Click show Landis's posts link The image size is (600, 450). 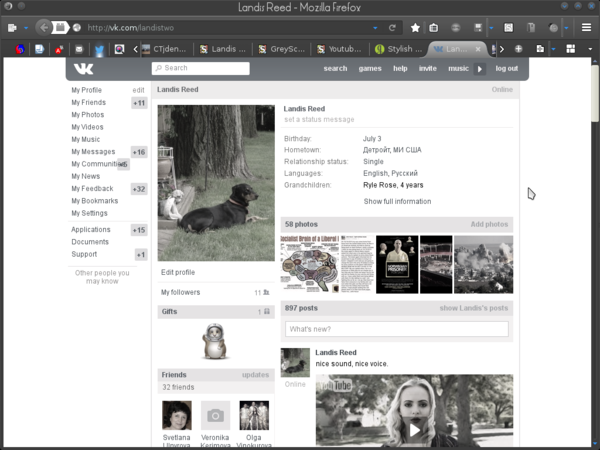point(474,308)
